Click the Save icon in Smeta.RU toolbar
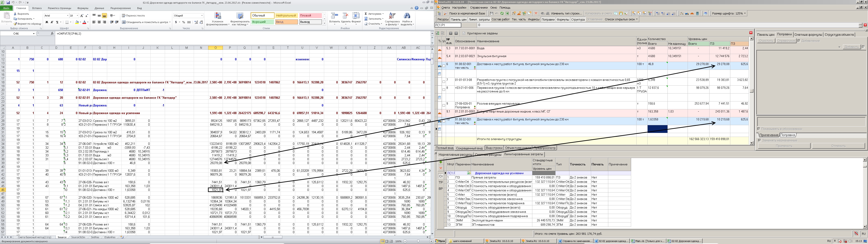 point(492,14)
